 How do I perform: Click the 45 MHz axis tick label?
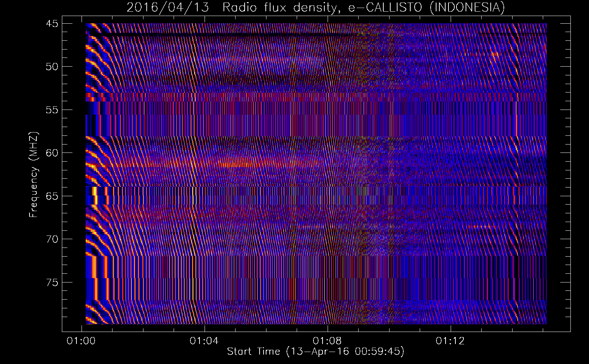(x=52, y=24)
